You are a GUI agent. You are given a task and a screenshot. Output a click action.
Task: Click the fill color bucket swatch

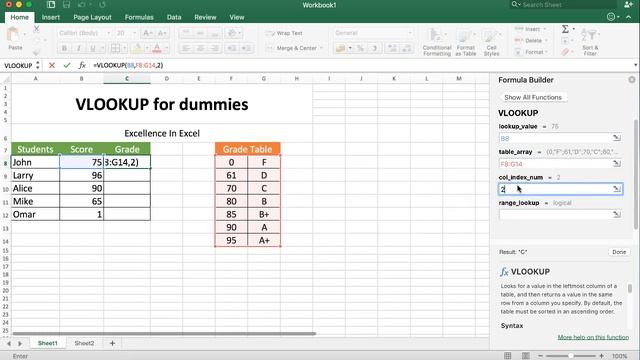point(137,48)
